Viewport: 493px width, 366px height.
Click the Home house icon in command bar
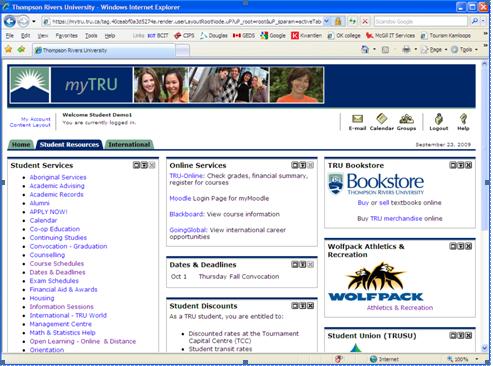point(365,50)
